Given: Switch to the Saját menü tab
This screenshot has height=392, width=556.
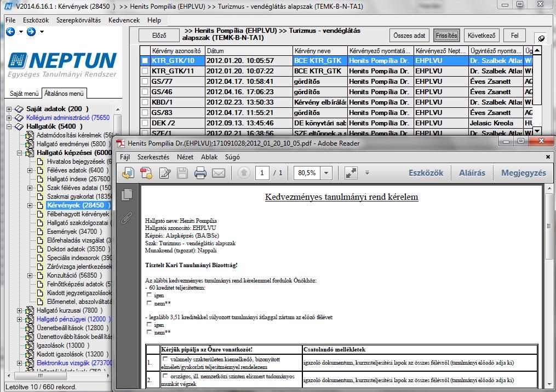Looking at the screenshot, I should pyautogui.click(x=24, y=94).
